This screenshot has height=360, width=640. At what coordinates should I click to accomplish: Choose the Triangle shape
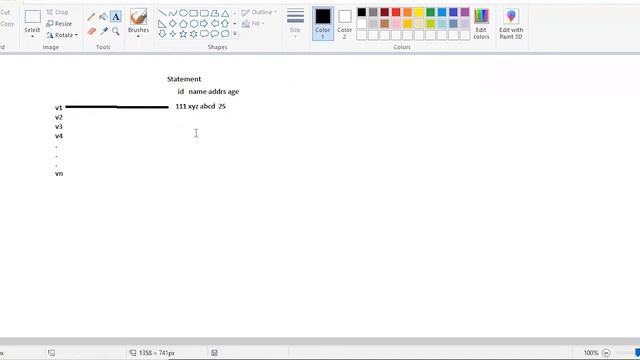point(225,13)
